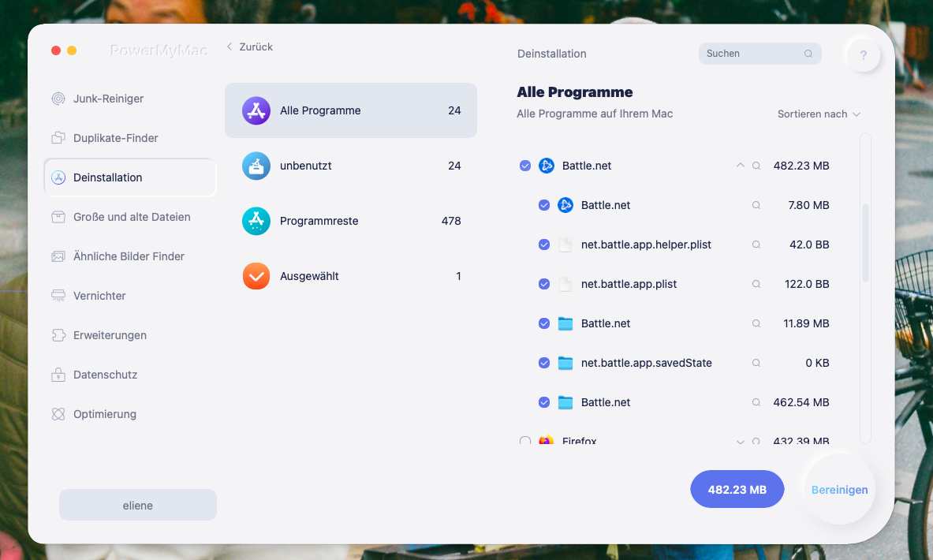The height and width of the screenshot is (560, 933).
Task: Select the Alle Programme category
Action: pos(350,110)
